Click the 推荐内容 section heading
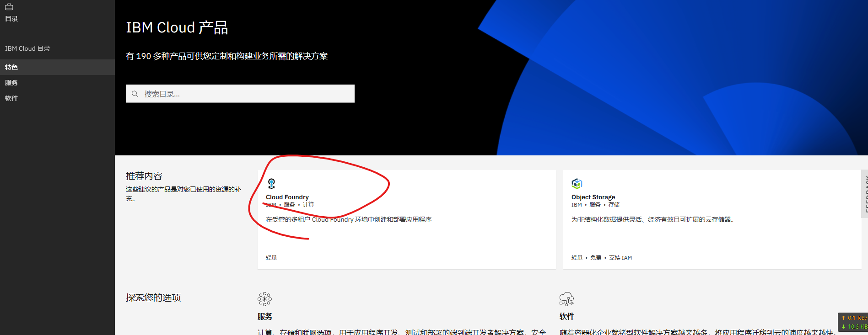The image size is (868, 335). coord(144,176)
